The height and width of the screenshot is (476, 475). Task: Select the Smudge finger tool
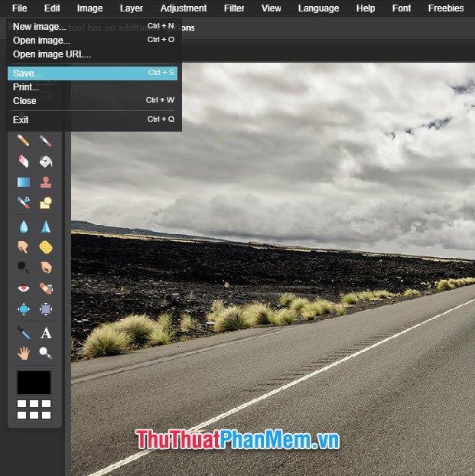point(24,247)
